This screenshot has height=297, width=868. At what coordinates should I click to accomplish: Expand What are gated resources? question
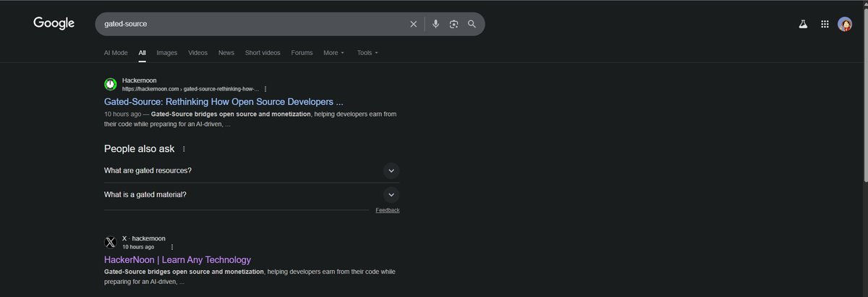tap(252, 171)
